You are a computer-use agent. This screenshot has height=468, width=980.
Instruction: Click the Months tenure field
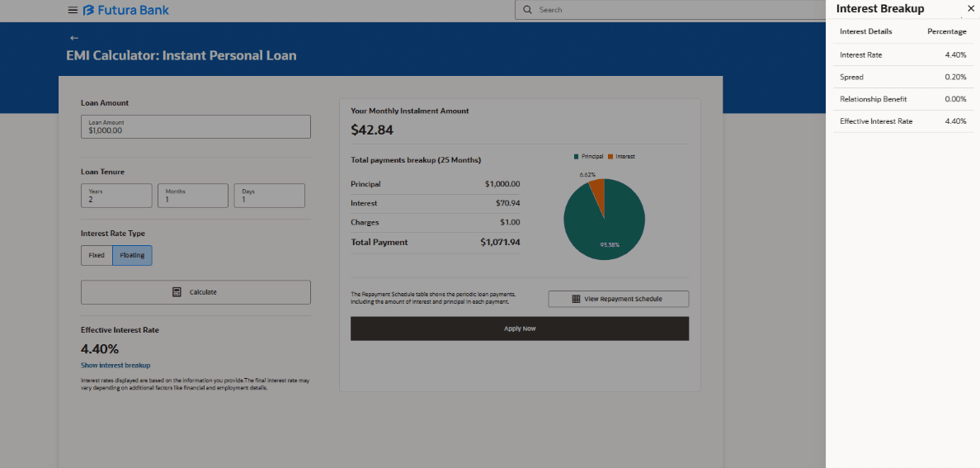click(x=192, y=196)
